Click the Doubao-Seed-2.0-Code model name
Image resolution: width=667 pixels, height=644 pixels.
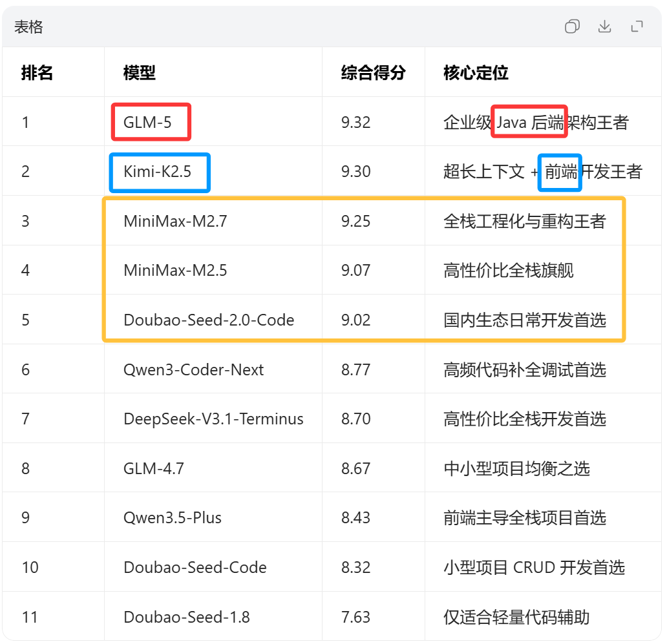tap(209, 320)
